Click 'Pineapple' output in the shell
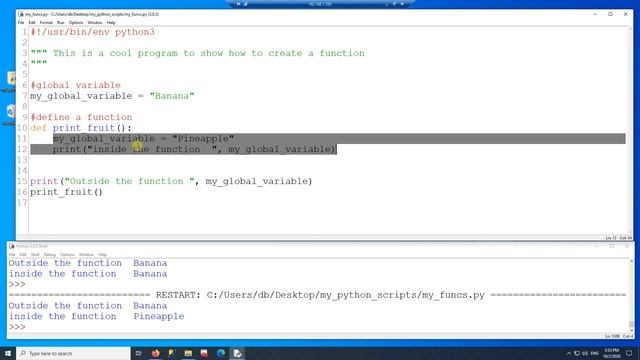The image size is (640, 360). click(x=159, y=316)
